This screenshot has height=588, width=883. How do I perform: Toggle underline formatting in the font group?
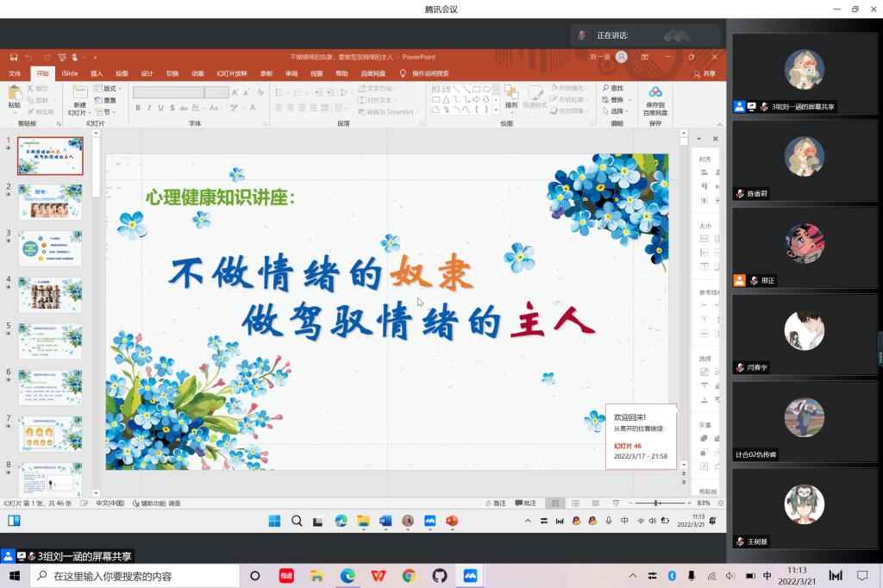coord(160,108)
